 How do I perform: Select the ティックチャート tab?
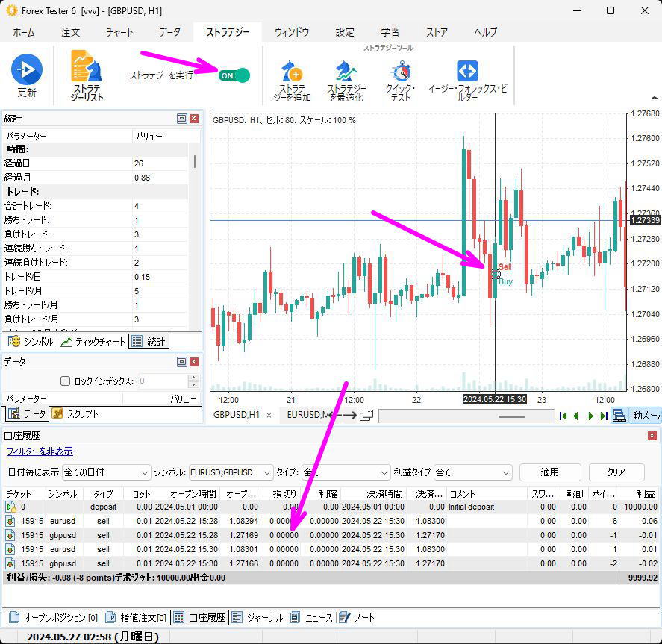[x=94, y=341]
